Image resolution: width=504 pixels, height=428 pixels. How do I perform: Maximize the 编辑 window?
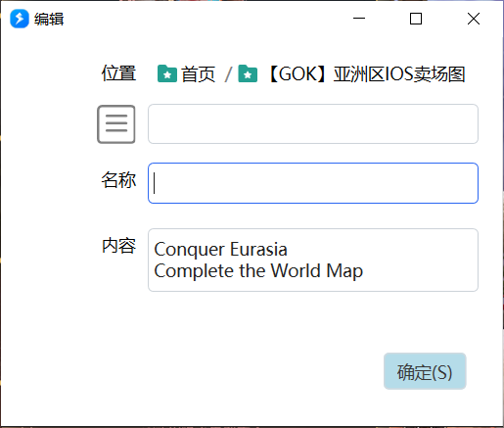pos(416,19)
